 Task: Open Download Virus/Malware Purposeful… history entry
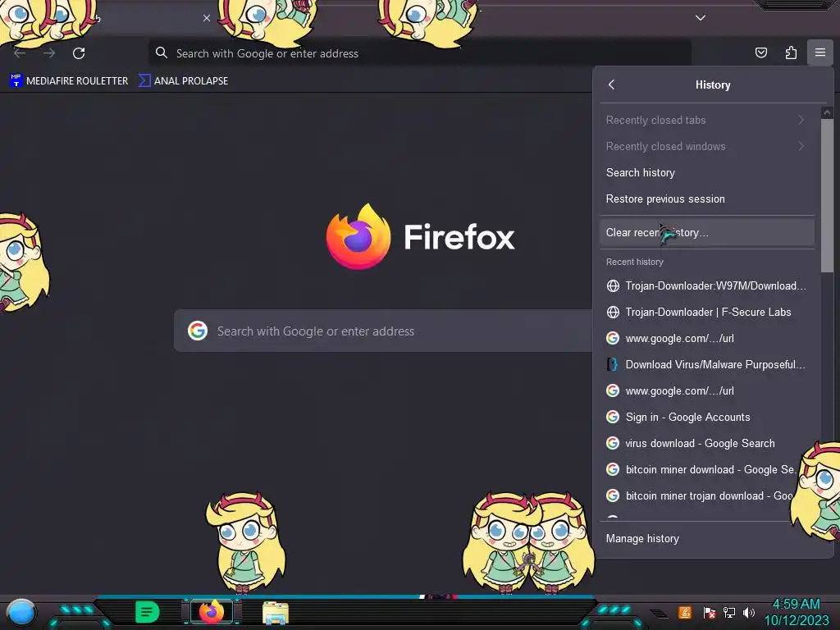tap(706, 364)
